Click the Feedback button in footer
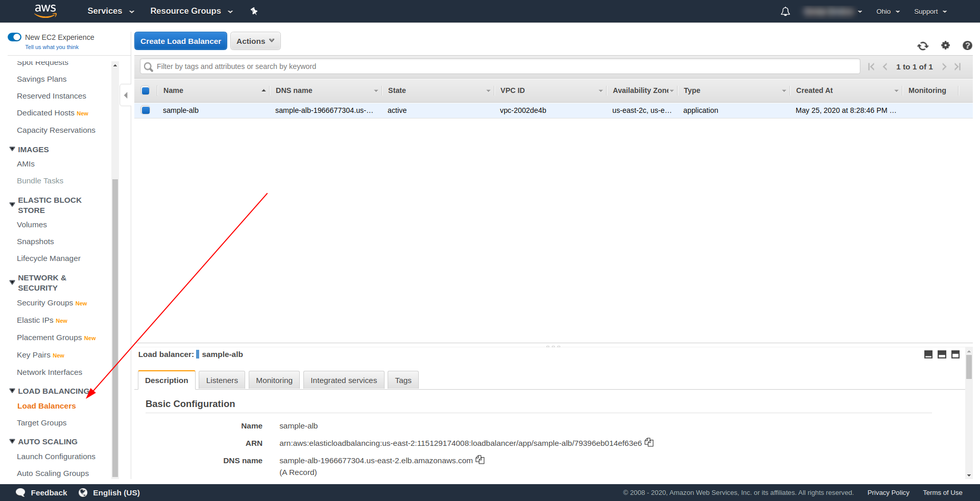 point(41,492)
